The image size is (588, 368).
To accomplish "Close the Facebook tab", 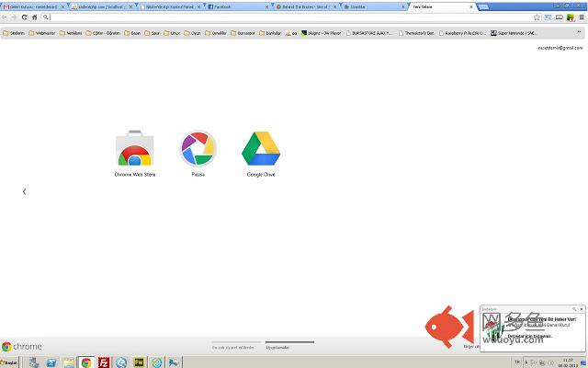I will pyautogui.click(x=266, y=6).
